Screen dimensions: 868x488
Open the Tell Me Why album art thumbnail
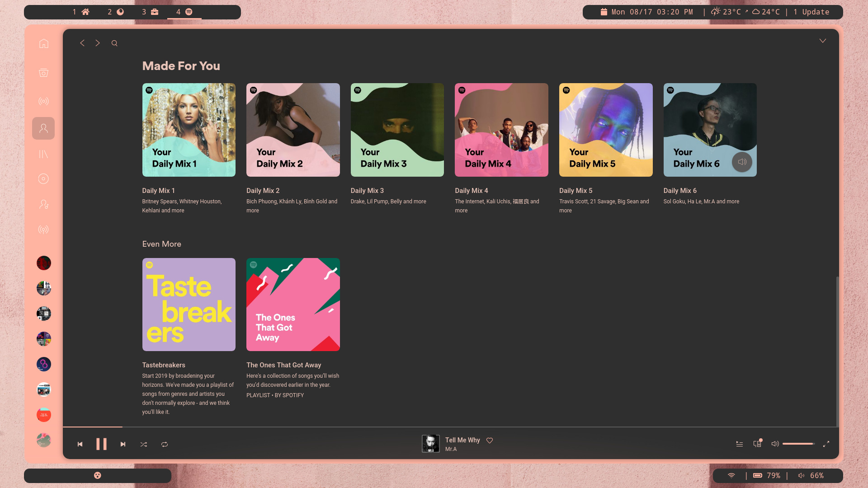coord(431,444)
